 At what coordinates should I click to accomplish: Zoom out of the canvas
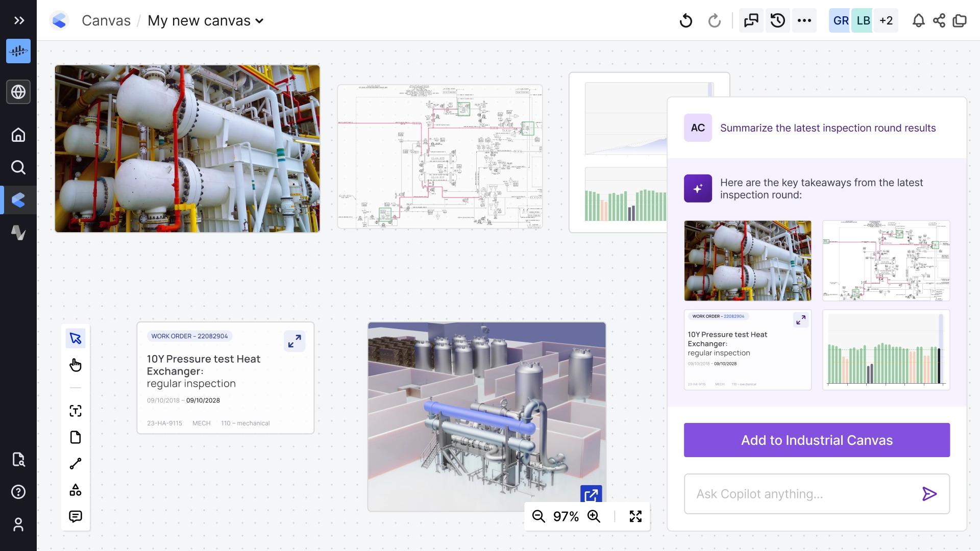(538, 516)
